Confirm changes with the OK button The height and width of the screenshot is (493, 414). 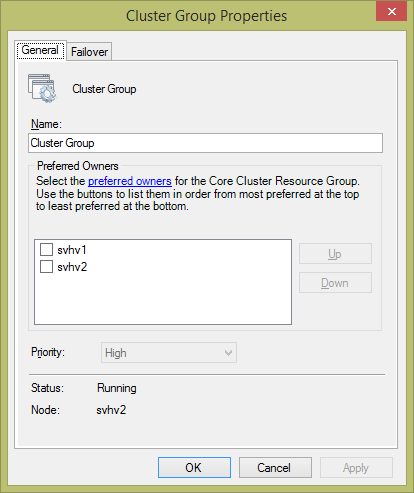194,468
